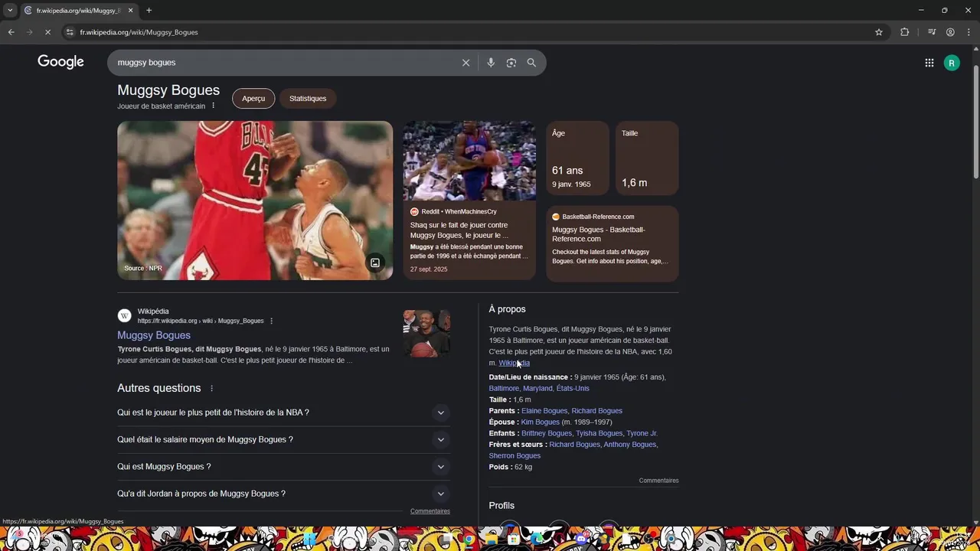Stop loading the page
The height and width of the screenshot is (551, 980).
pos(47,32)
